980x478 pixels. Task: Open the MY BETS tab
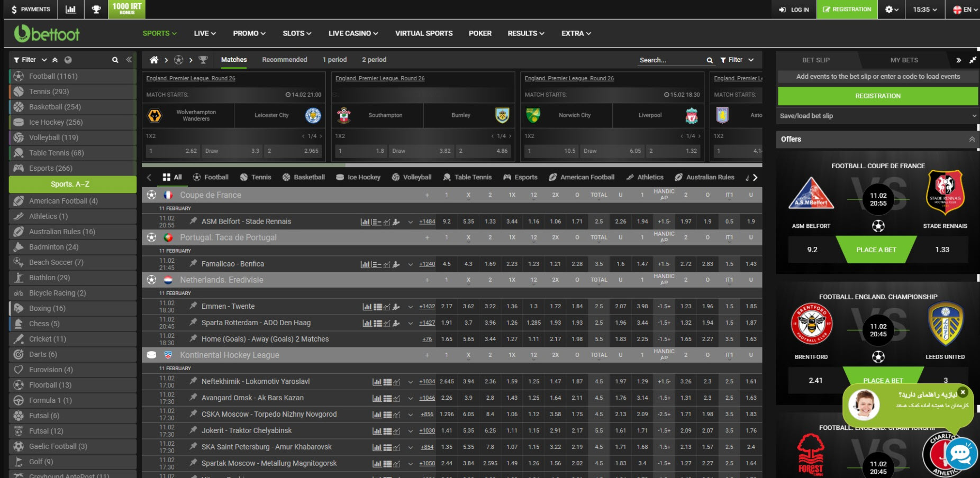tap(904, 60)
